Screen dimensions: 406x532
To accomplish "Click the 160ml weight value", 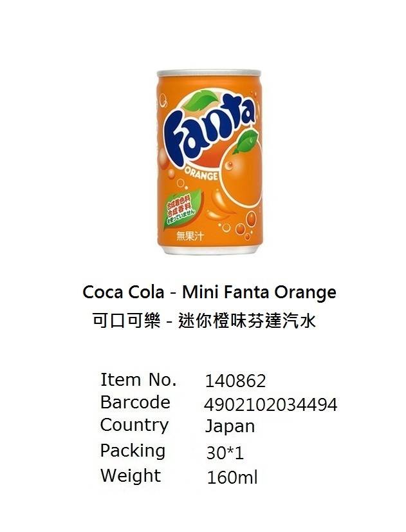I will (x=232, y=477).
